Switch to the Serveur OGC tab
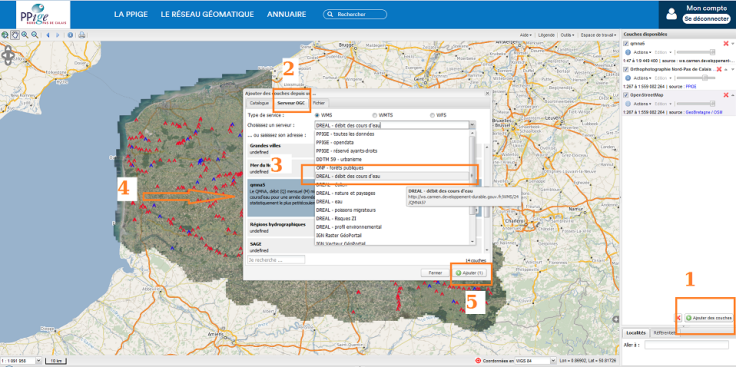This screenshot has height=367, width=736. click(291, 103)
